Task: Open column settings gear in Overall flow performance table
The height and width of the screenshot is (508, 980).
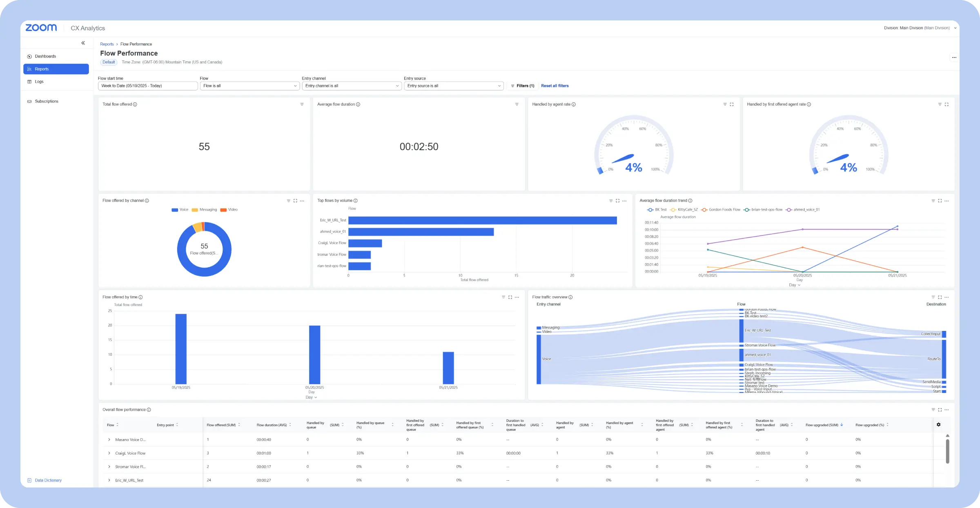Action: pyautogui.click(x=939, y=424)
